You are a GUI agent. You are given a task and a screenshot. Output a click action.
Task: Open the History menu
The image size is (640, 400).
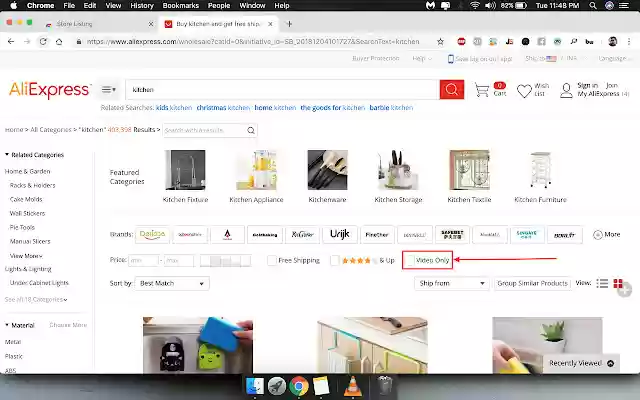coord(142,5)
